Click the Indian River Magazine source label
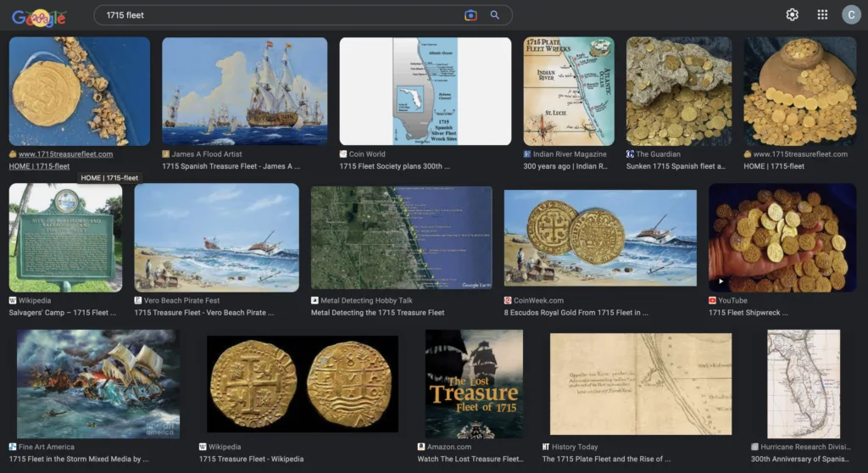The image size is (868, 473). coord(570,154)
